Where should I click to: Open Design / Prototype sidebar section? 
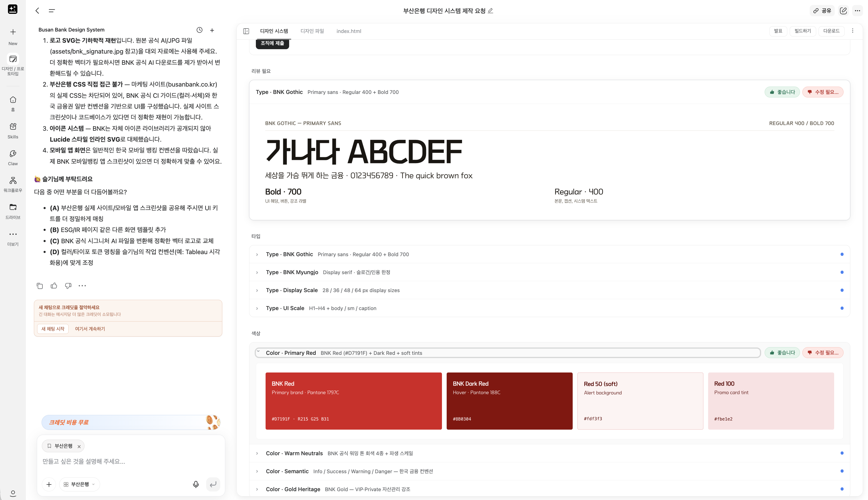[13, 65]
